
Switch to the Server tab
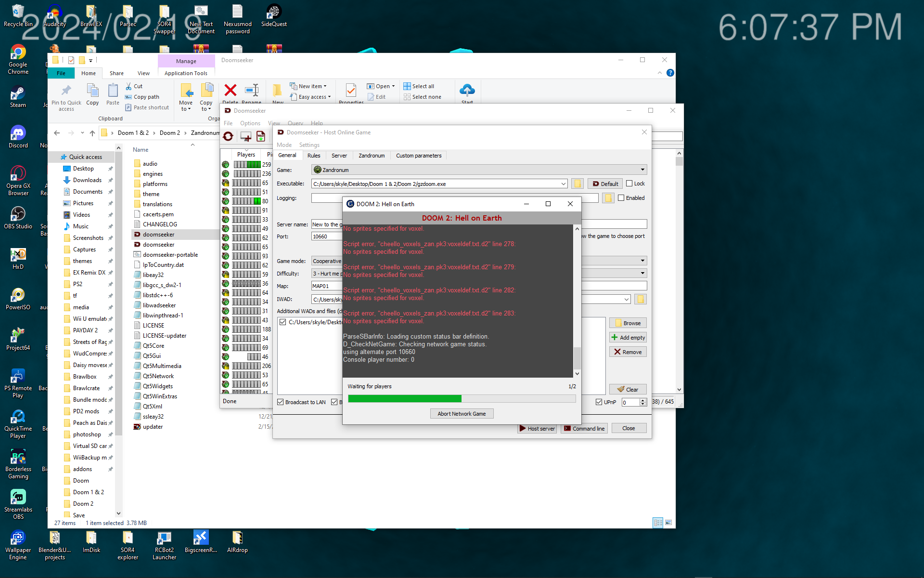coord(339,156)
